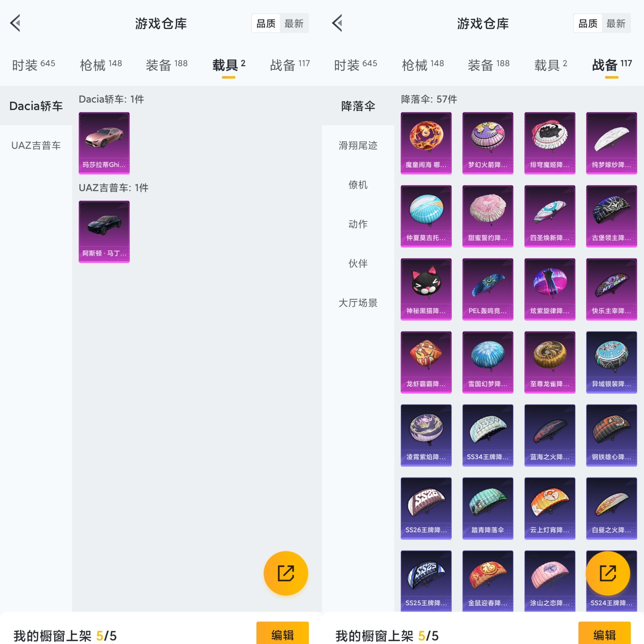Click the 编辑 button on the left page
This screenshot has width=644, height=644.
coord(282,634)
